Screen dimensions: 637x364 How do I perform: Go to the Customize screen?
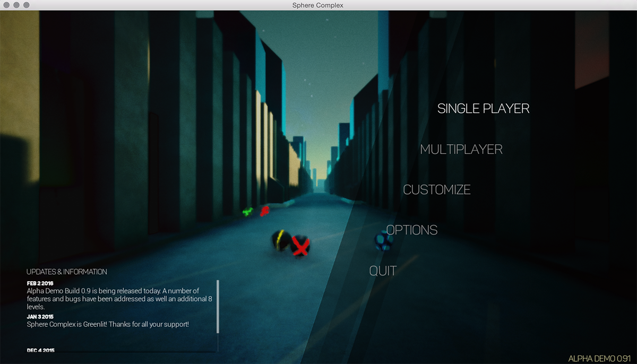pos(437,190)
